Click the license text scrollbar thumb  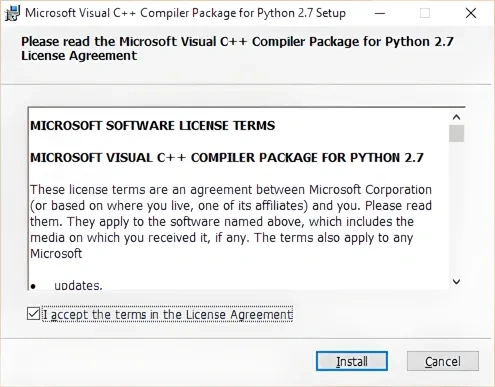(x=456, y=133)
